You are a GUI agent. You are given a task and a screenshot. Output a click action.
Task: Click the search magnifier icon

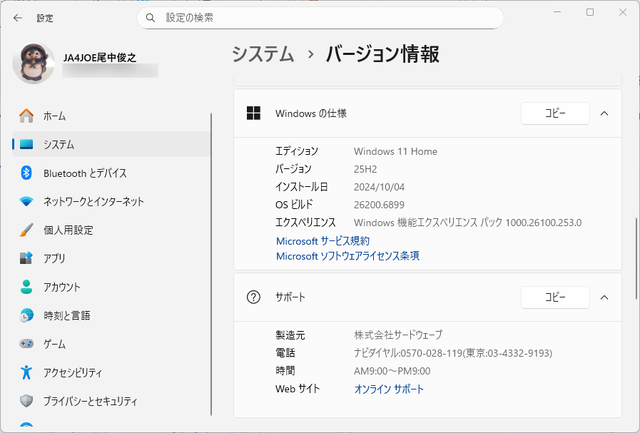point(150,18)
